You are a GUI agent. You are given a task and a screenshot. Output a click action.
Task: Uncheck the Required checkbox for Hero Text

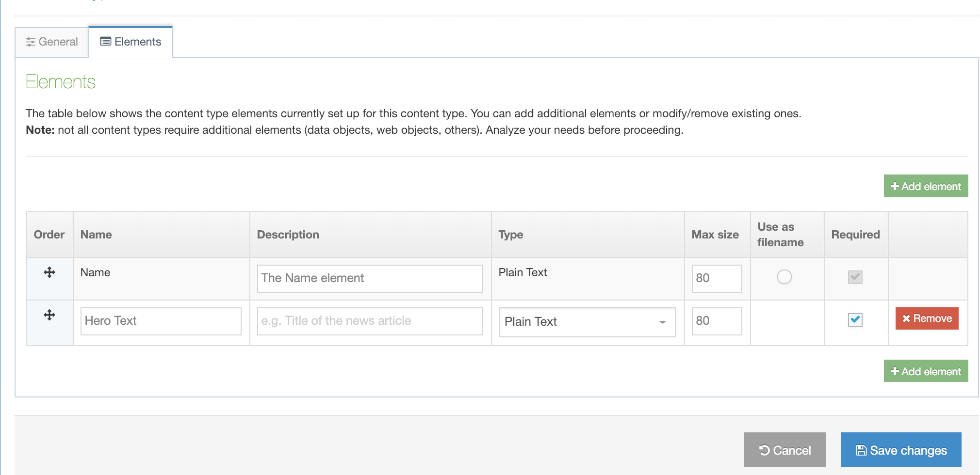click(x=855, y=320)
